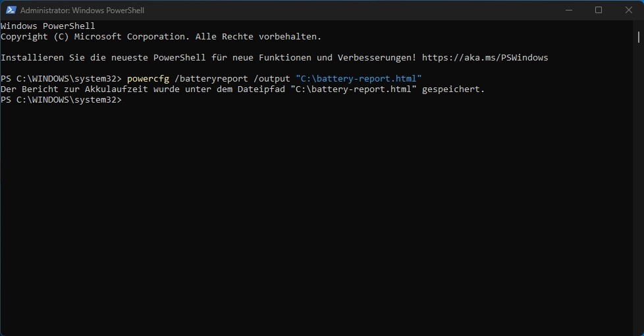The height and width of the screenshot is (336, 644).
Task: Minimize the PowerShell window
Action: [569, 10]
